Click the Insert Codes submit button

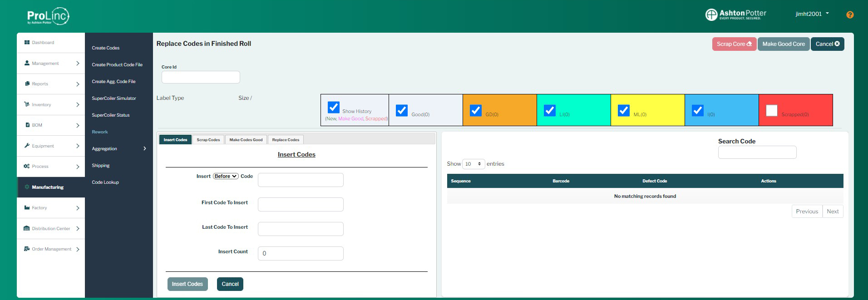tap(187, 284)
